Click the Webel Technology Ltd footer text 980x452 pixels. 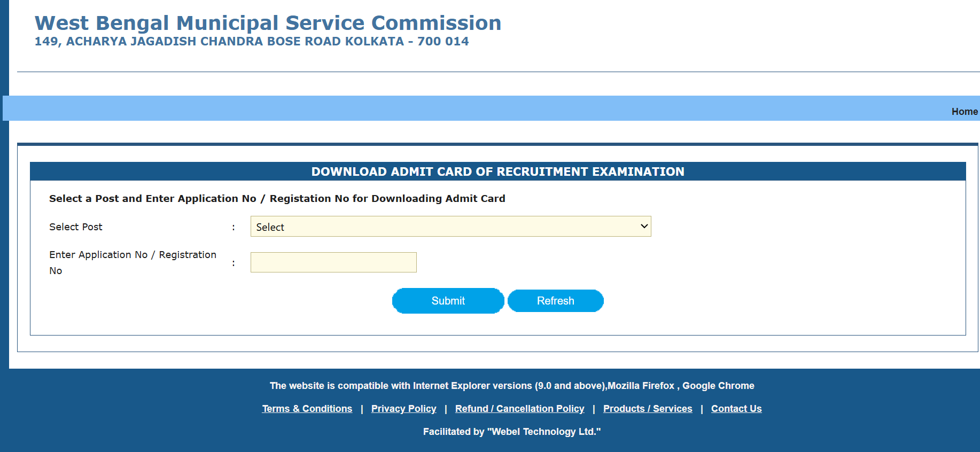click(511, 431)
